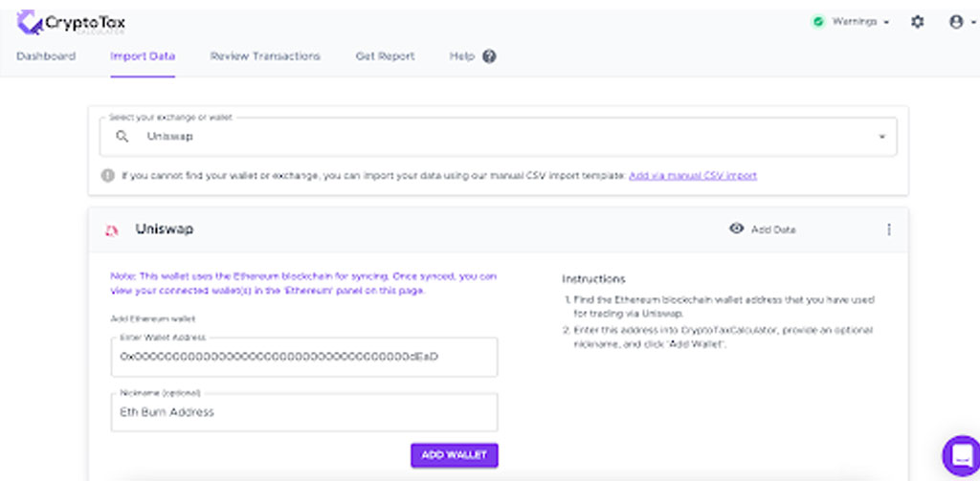980x481 pixels.
Task: Click the Help question mark icon
Action: 489,56
